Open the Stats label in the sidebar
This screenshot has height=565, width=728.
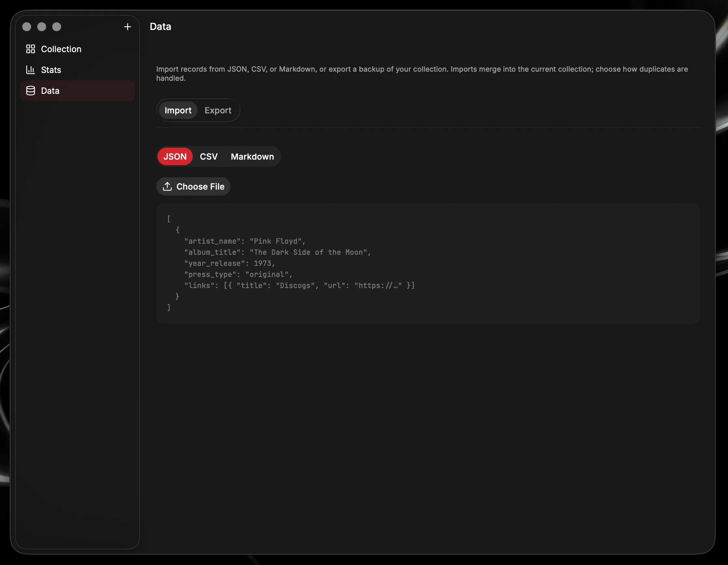coord(51,70)
